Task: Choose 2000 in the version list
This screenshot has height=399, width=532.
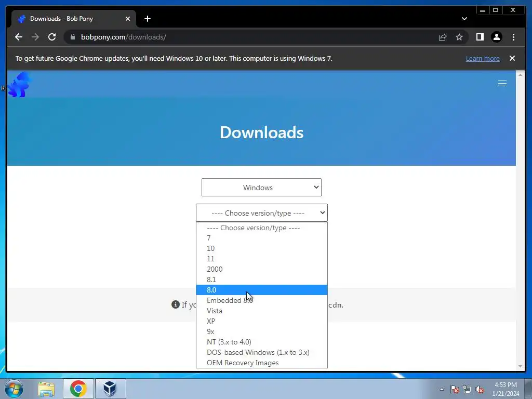Action: [262, 269]
